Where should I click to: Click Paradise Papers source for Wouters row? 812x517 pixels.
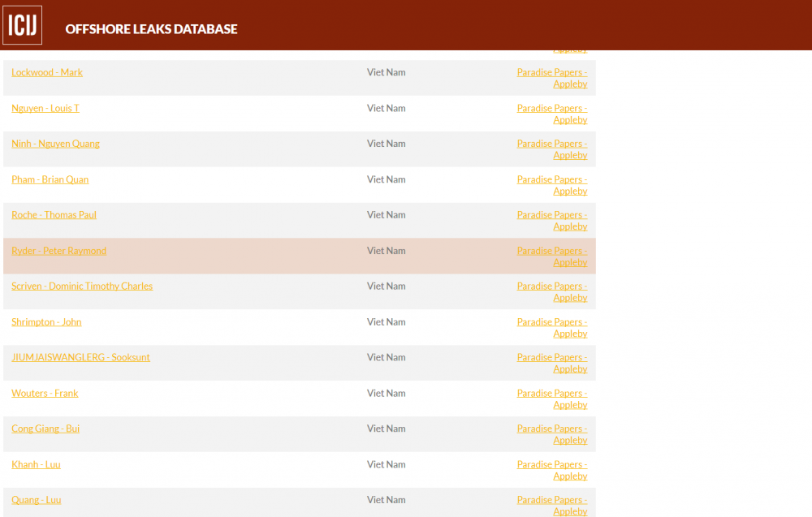point(551,399)
